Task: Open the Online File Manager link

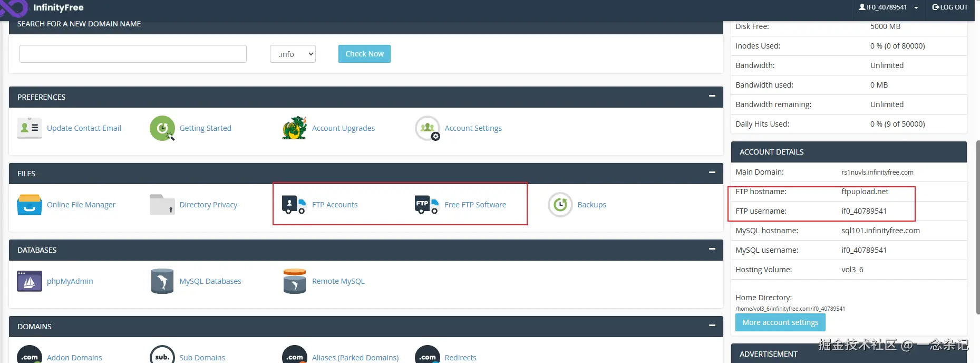Action: coord(81,205)
